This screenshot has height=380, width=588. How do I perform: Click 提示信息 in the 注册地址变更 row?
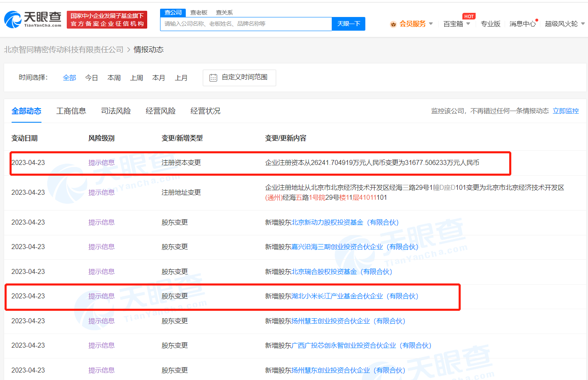pos(102,193)
